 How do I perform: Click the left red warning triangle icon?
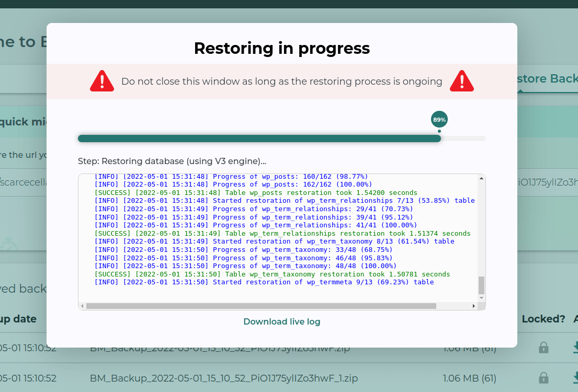pyautogui.click(x=102, y=82)
